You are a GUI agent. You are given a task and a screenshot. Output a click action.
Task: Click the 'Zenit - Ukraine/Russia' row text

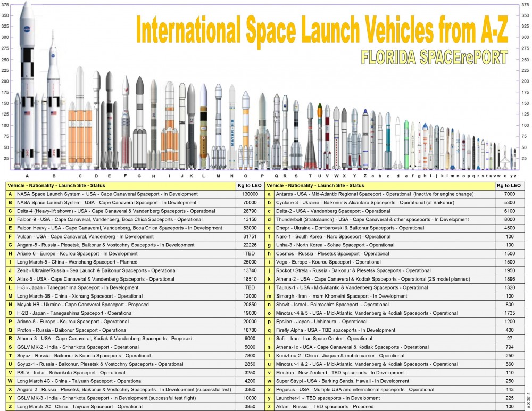pyautogui.click(x=97, y=270)
